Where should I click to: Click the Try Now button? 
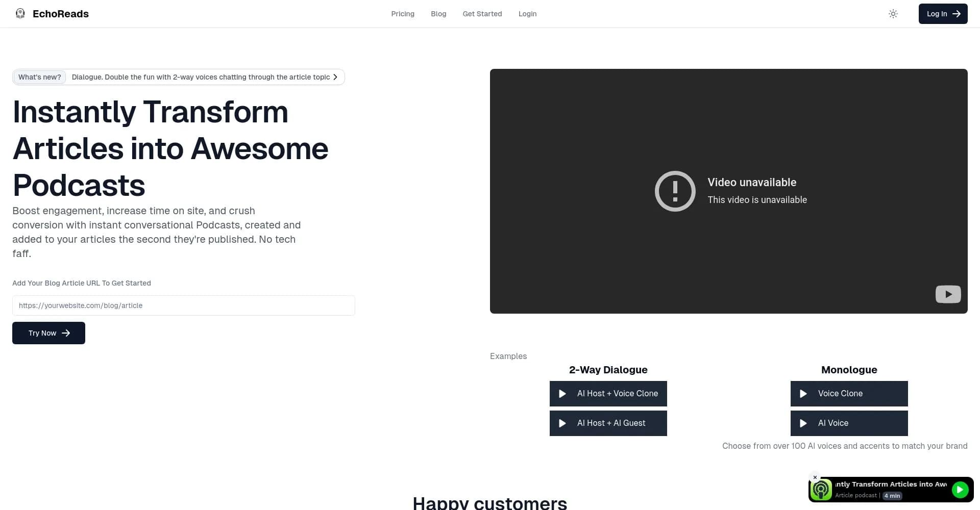tap(48, 333)
